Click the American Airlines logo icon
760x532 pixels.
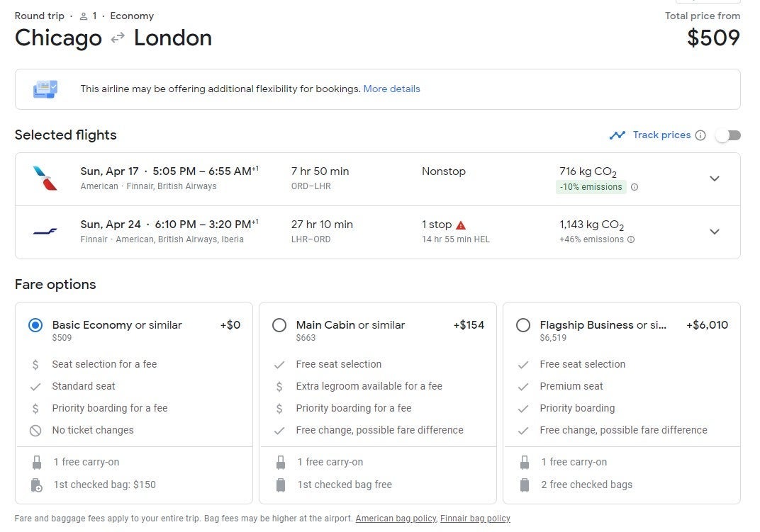coord(45,179)
